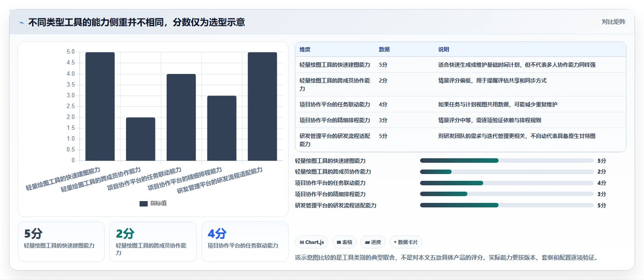This screenshot has height=280, width=644.
Task: Click the 数据 table column header
Action: click(x=384, y=50)
